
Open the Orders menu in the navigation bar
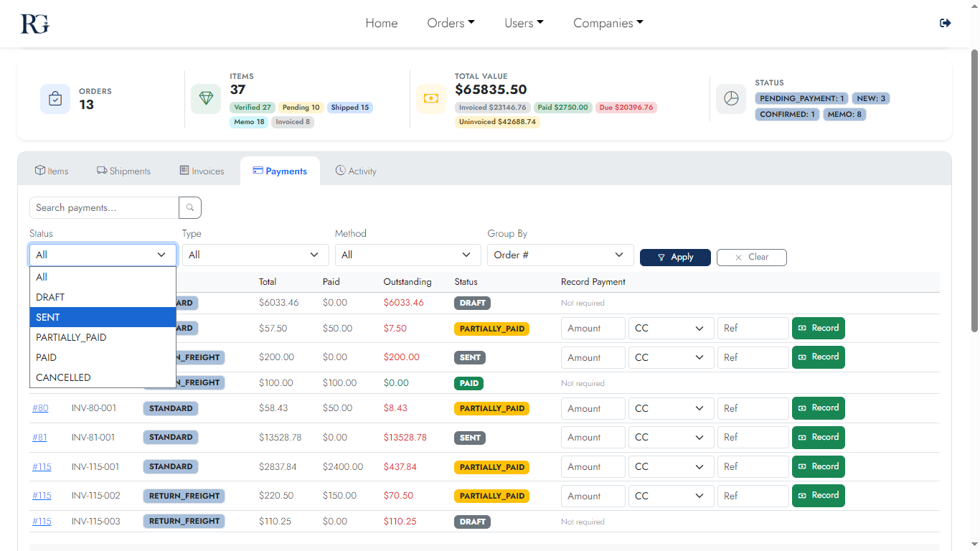point(451,23)
